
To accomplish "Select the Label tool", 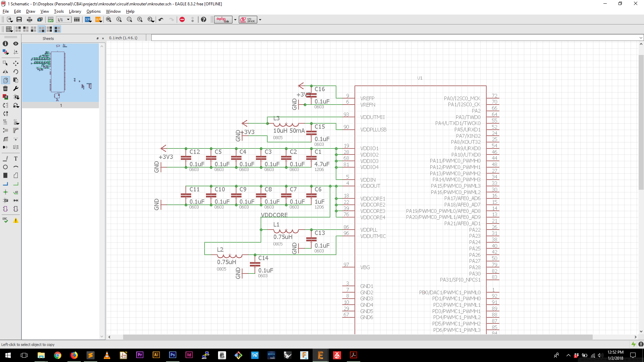I will pos(16,192).
